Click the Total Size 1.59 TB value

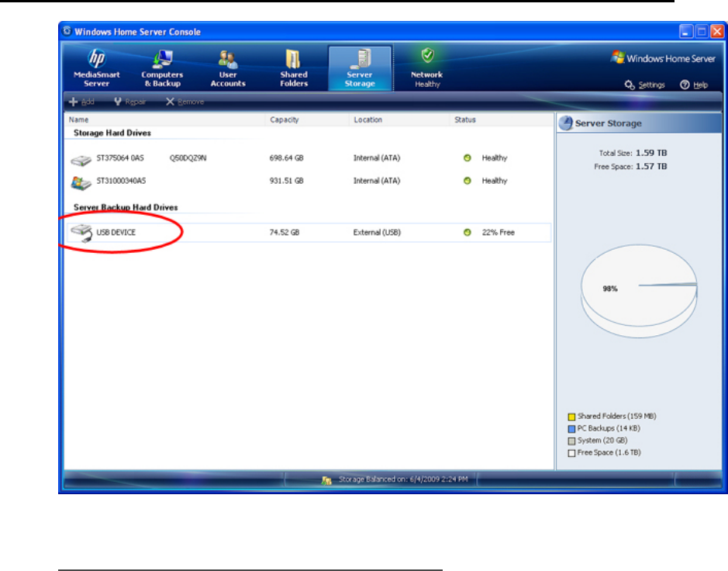tap(651, 153)
